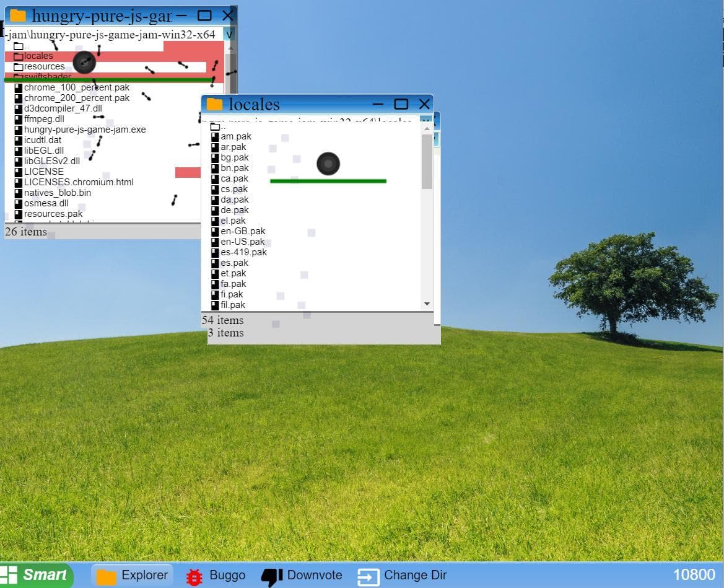Click the red Buggo bug icon
724x588 pixels.
tap(194, 577)
